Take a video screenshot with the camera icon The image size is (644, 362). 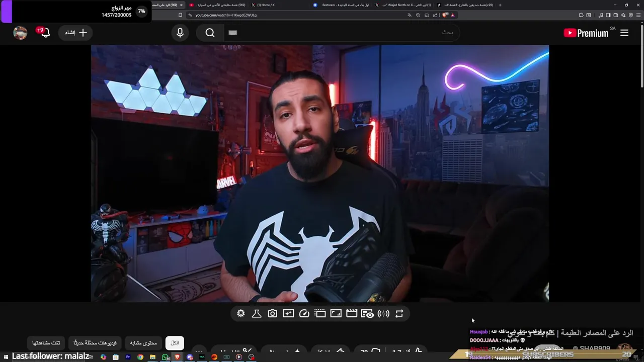272,314
